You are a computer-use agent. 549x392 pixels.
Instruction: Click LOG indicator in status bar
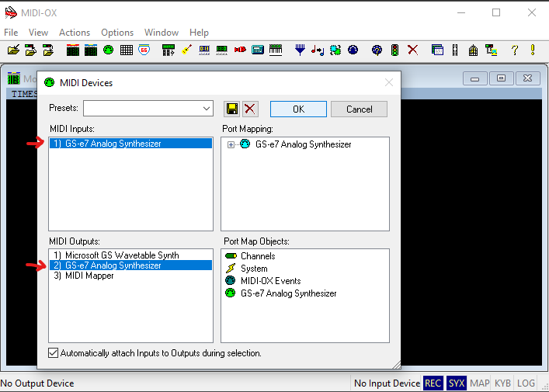pos(526,383)
